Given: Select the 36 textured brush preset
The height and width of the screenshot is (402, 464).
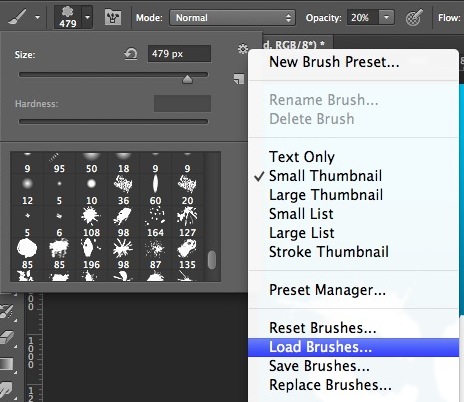Looking at the screenshot, I should coord(123,191).
